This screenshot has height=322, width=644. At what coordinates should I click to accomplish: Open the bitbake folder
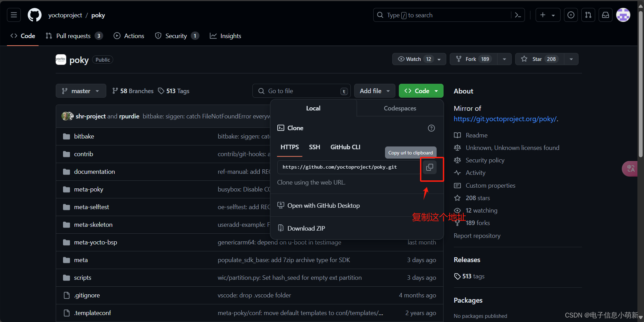pos(84,136)
